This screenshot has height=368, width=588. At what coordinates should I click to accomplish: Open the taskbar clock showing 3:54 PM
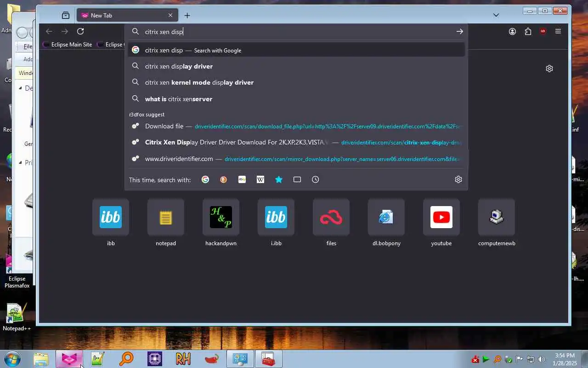click(565, 359)
